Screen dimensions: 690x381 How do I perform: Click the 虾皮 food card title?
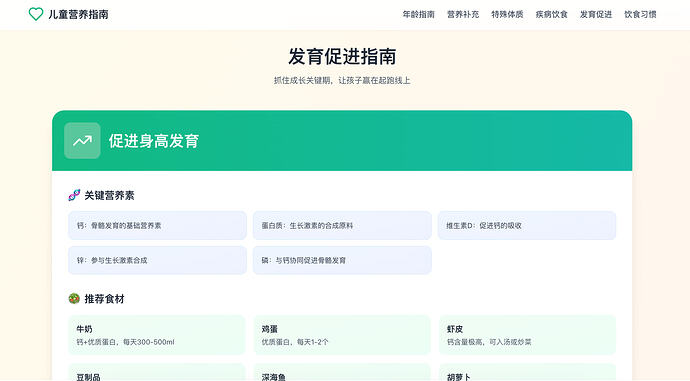tap(455, 329)
